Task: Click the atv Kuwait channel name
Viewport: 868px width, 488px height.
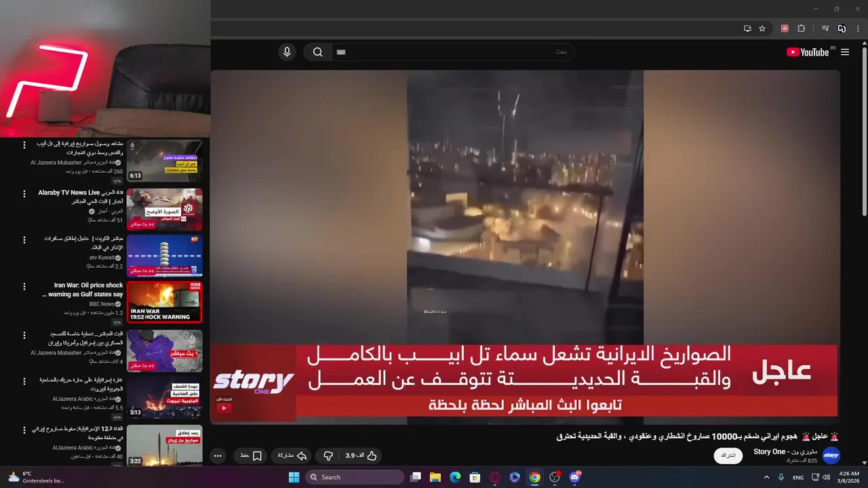Action: (102, 258)
